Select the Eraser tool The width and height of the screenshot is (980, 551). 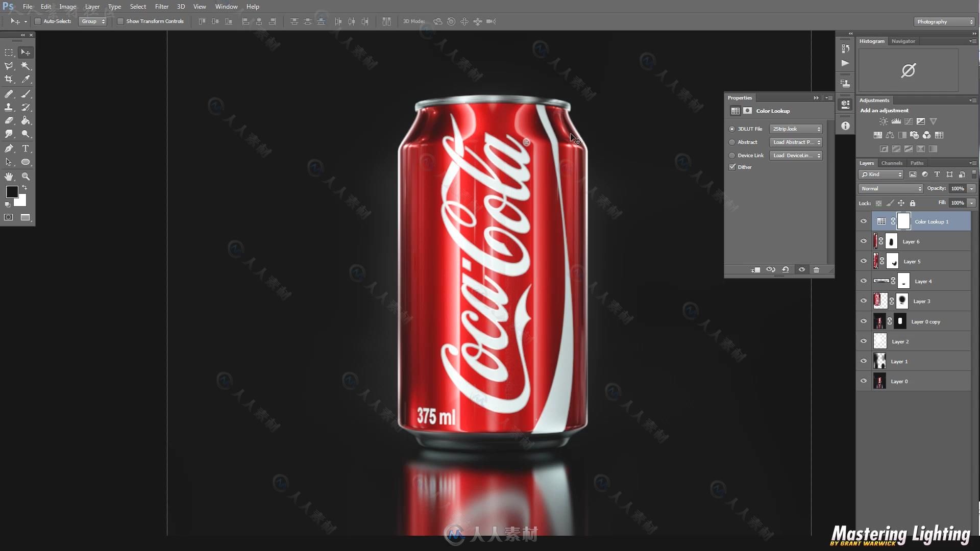click(9, 120)
